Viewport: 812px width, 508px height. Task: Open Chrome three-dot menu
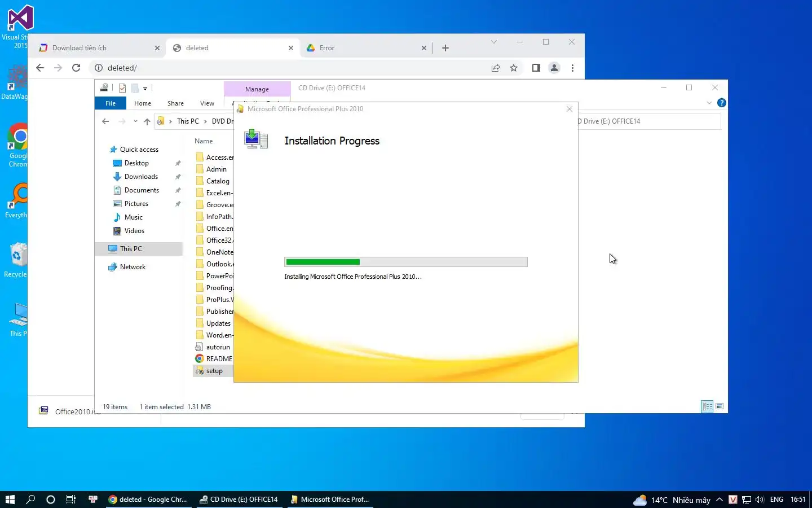(572, 68)
